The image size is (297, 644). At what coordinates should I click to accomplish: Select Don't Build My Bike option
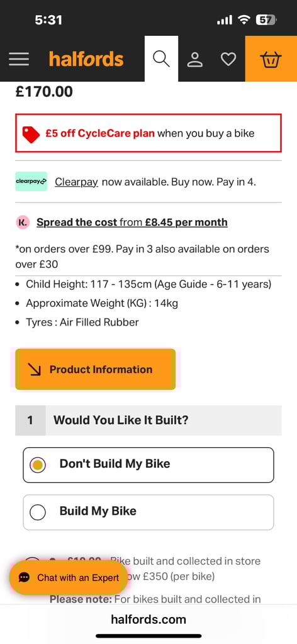click(148, 465)
